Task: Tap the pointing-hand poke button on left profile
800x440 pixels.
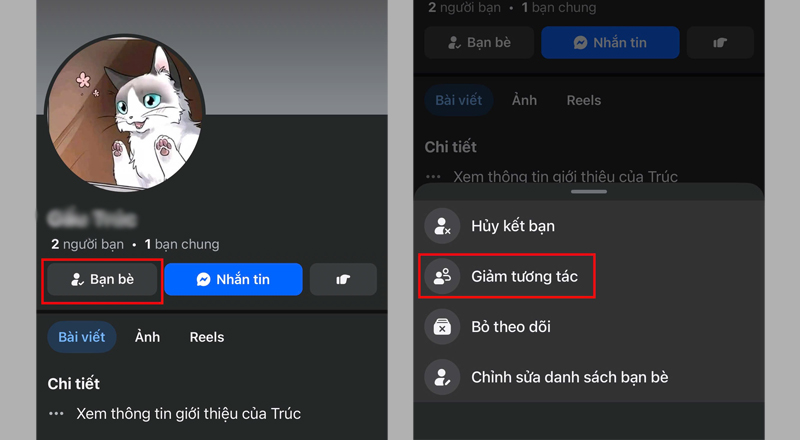Action: pyautogui.click(x=343, y=279)
